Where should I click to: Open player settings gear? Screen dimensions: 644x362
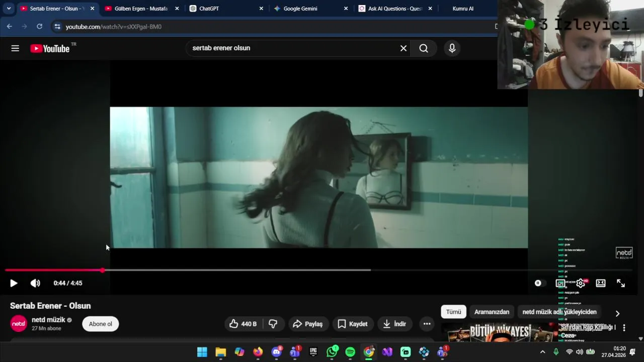click(581, 283)
